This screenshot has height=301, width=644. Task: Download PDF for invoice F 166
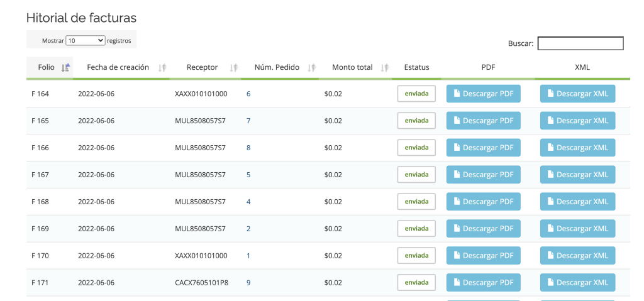tap(484, 148)
